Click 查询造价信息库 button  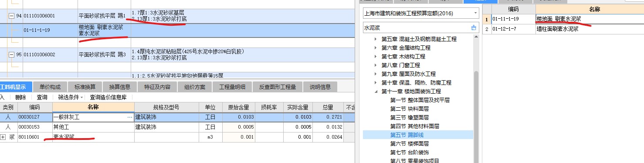click(x=108, y=97)
